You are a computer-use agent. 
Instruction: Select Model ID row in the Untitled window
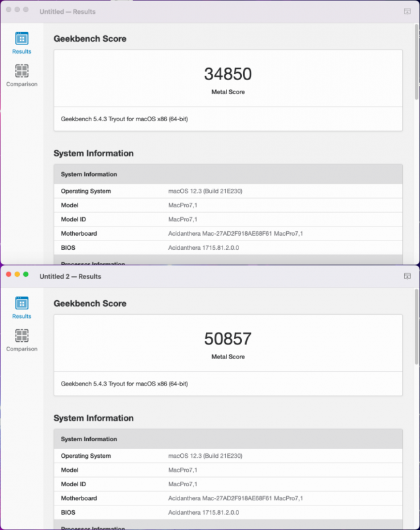click(228, 219)
